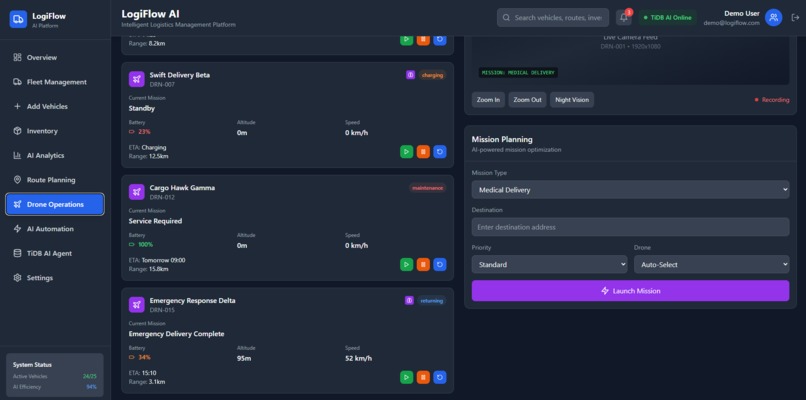Open Settings from sidebar
The height and width of the screenshot is (400, 806).
click(x=55, y=278)
